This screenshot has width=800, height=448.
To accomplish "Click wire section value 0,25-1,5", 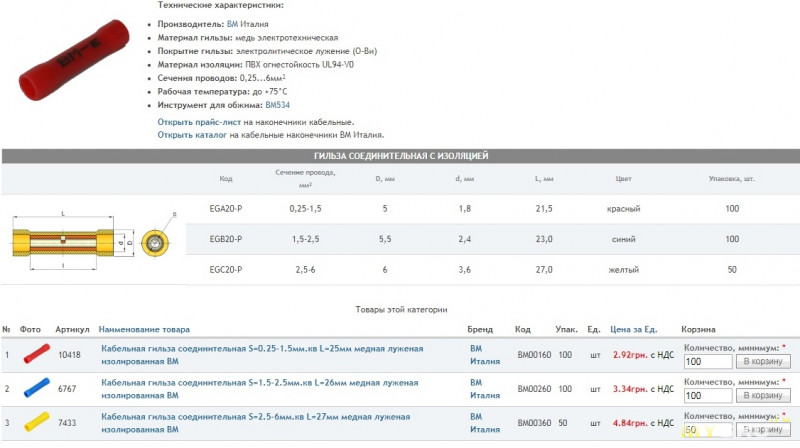I will tap(305, 209).
